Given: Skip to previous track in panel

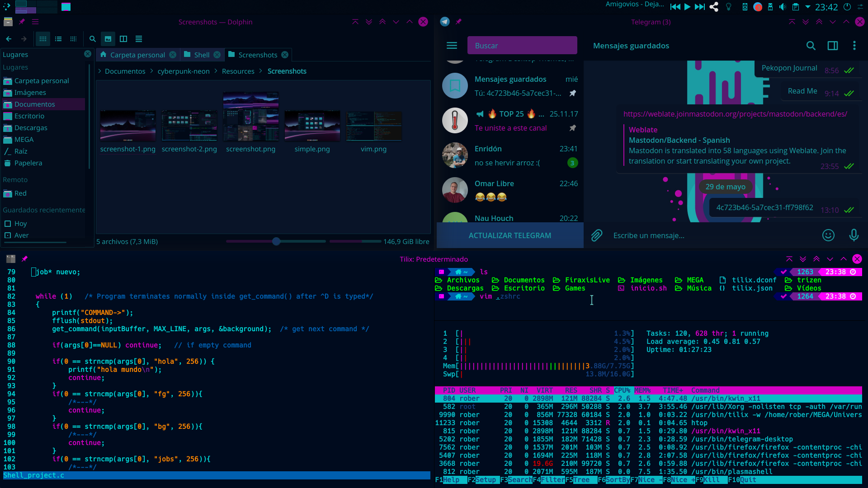Looking at the screenshot, I should (675, 7).
